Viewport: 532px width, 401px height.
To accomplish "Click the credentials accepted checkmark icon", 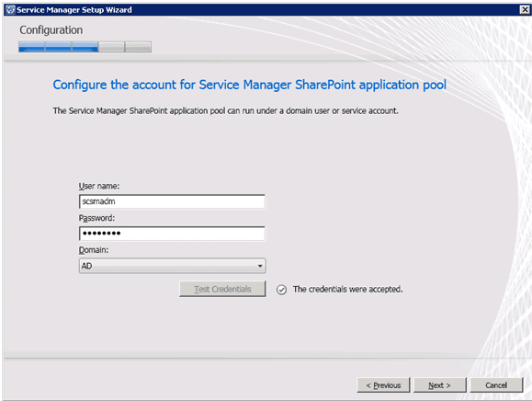I will (281, 290).
